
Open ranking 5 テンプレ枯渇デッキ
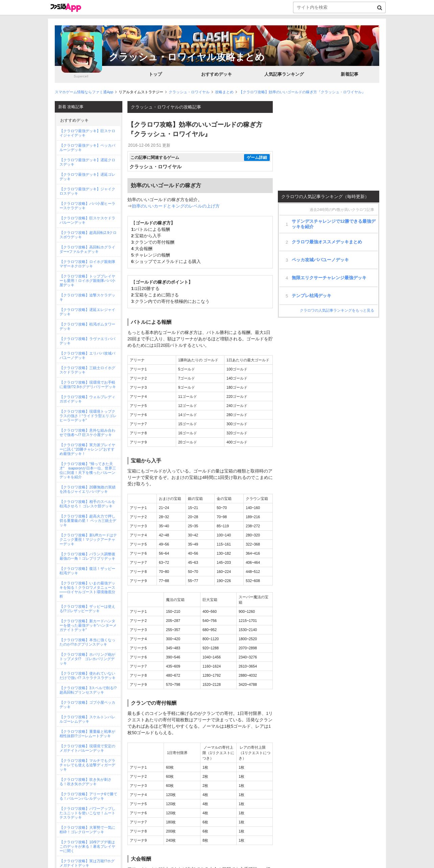tap(311, 296)
